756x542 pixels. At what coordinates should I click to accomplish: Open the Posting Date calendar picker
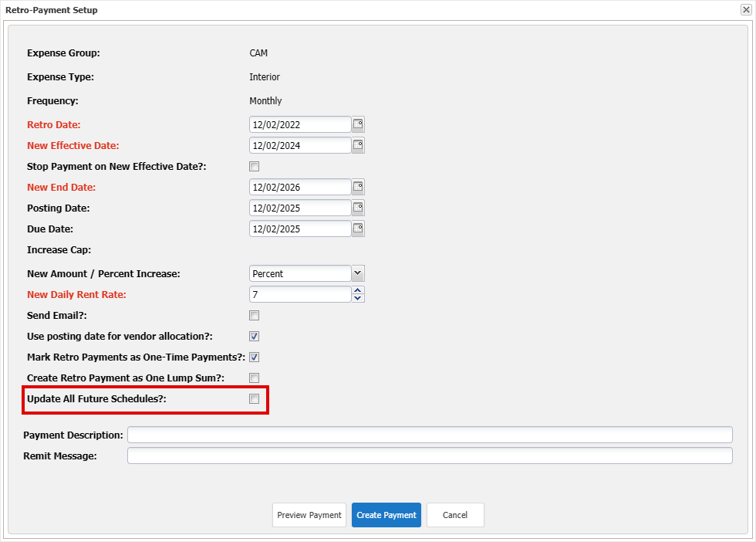(x=358, y=208)
